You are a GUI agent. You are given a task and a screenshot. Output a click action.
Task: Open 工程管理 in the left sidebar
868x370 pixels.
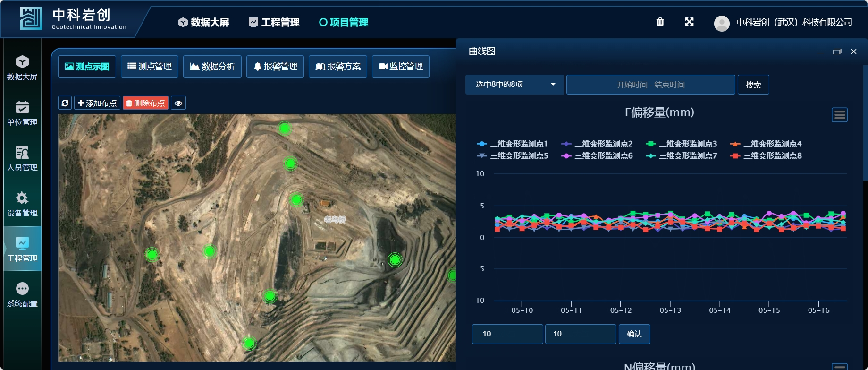click(x=22, y=249)
